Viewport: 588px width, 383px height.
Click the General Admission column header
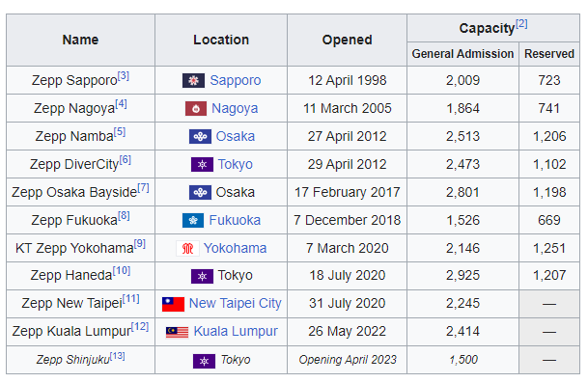point(462,54)
